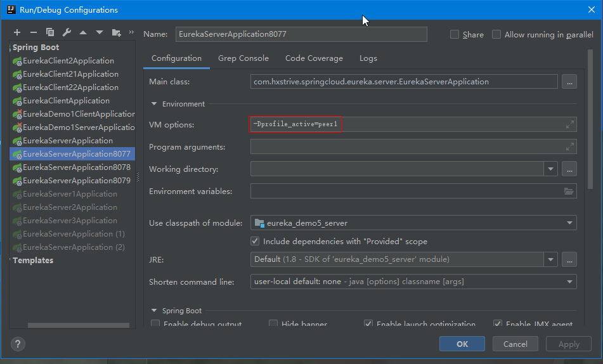Click the EurekaClient2Application Spring Boot icon
Viewport: 603px width, 364px height.
coord(17,61)
